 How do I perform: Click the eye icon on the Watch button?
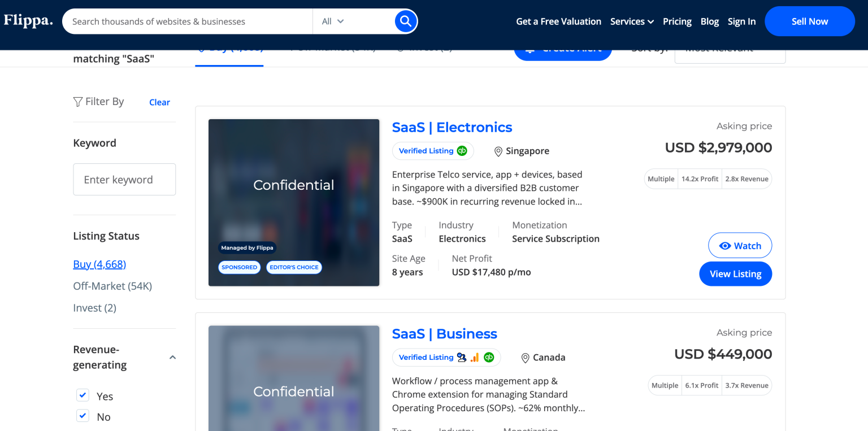(x=726, y=245)
